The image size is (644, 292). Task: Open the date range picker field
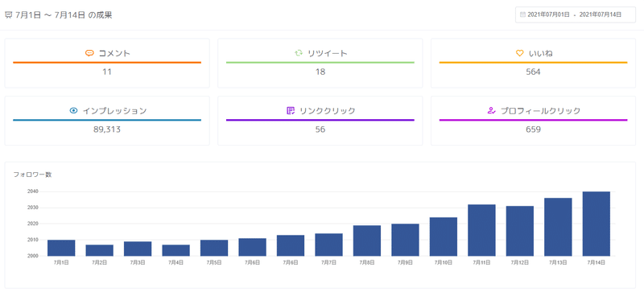click(x=576, y=14)
